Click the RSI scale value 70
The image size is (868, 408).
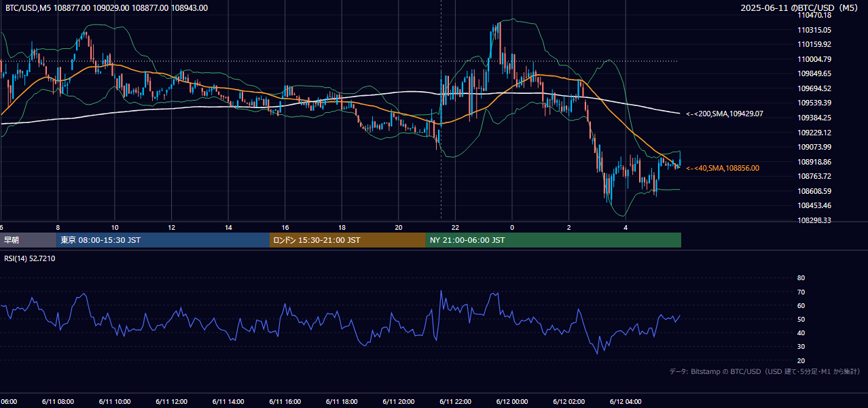801,292
